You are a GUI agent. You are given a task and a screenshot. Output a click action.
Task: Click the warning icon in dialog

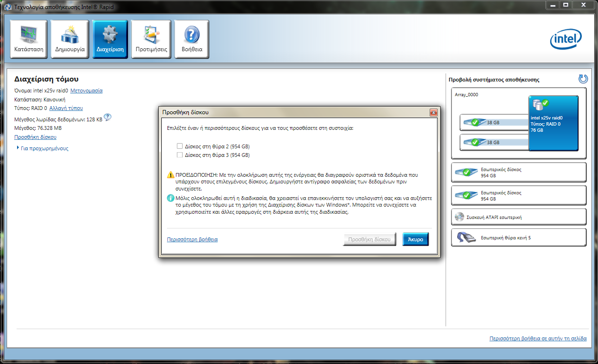pyautogui.click(x=171, y=175)
